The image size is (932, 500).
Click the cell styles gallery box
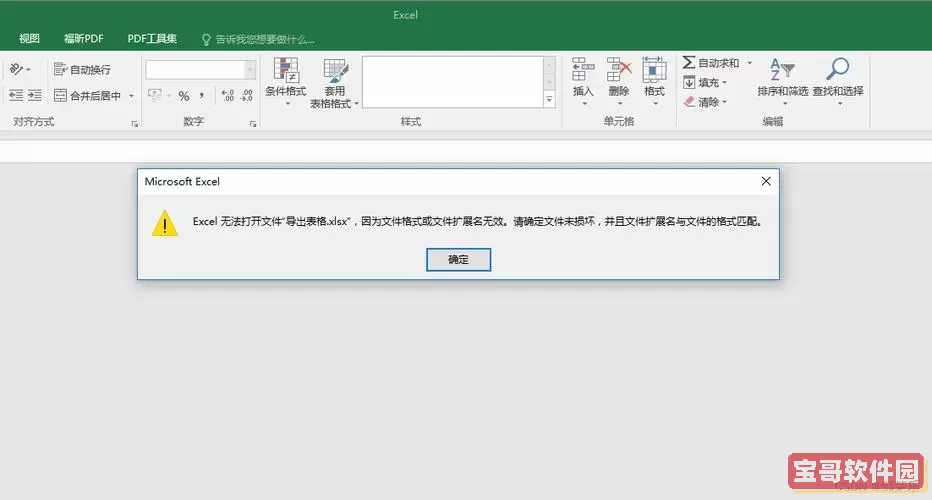pyautogui.click(x=453, y=82)
